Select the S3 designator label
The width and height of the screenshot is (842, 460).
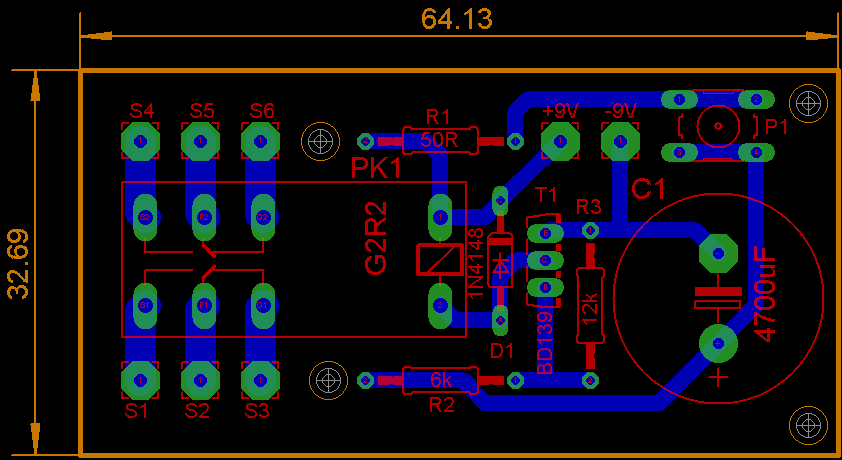click(257, 411)
